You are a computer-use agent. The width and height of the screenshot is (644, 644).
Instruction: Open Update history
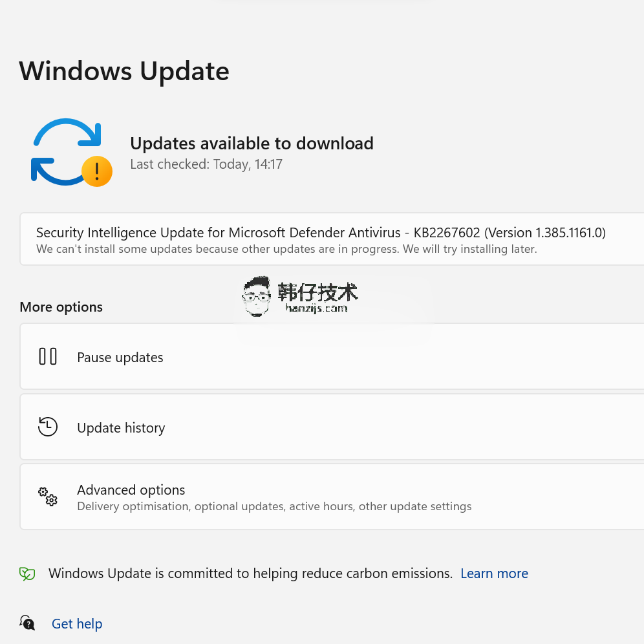point(332,427)
